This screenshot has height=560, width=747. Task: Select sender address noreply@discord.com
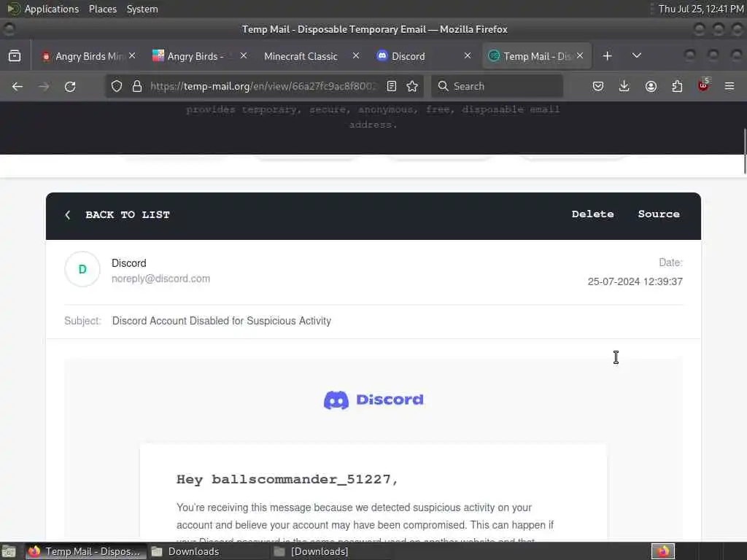(x=160, y=279)
